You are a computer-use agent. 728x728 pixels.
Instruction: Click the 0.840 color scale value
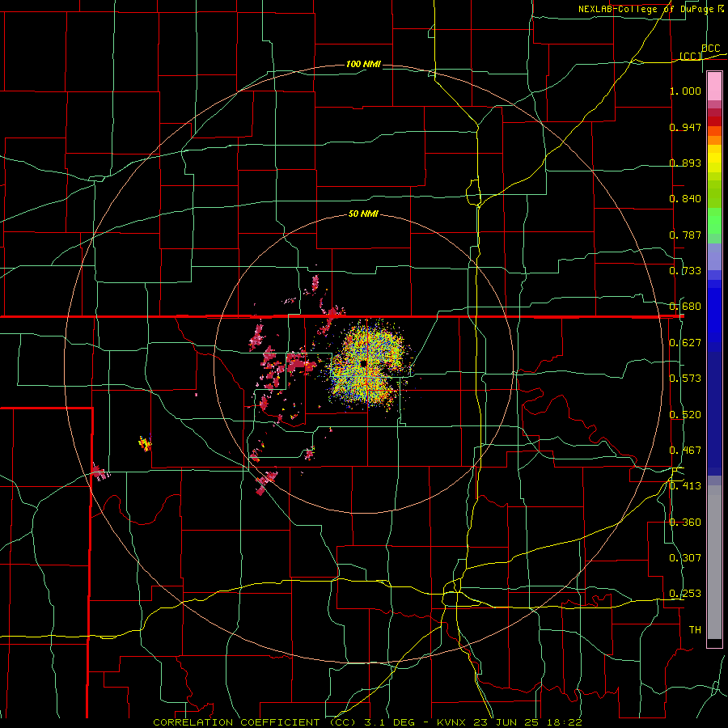[x=685, y=199]
